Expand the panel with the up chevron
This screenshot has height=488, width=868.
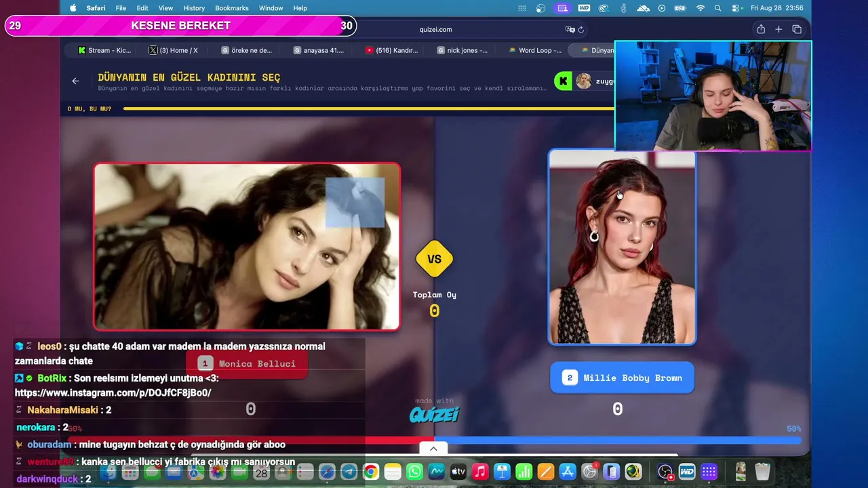coord(433,449)
